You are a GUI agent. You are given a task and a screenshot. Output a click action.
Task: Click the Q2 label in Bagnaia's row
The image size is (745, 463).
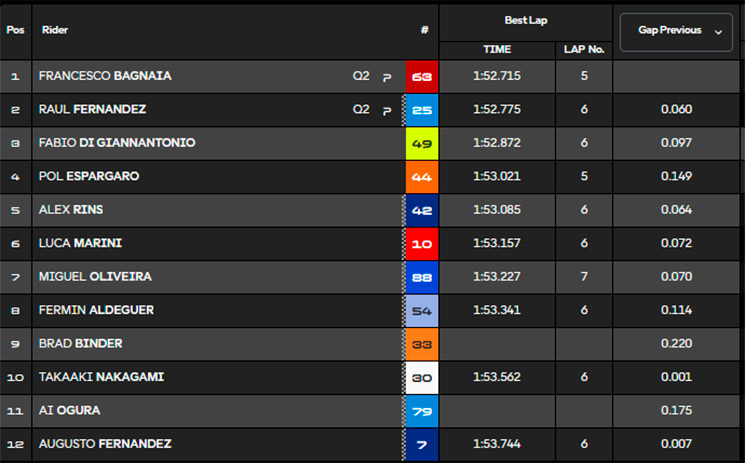[x=361, y=76]
